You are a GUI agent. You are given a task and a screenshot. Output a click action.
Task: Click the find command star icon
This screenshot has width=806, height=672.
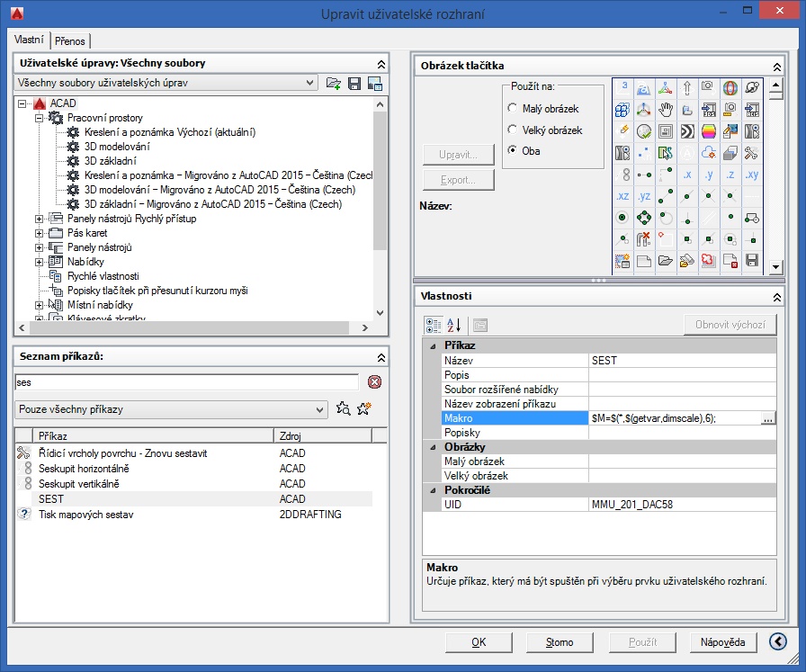[343, 409]
